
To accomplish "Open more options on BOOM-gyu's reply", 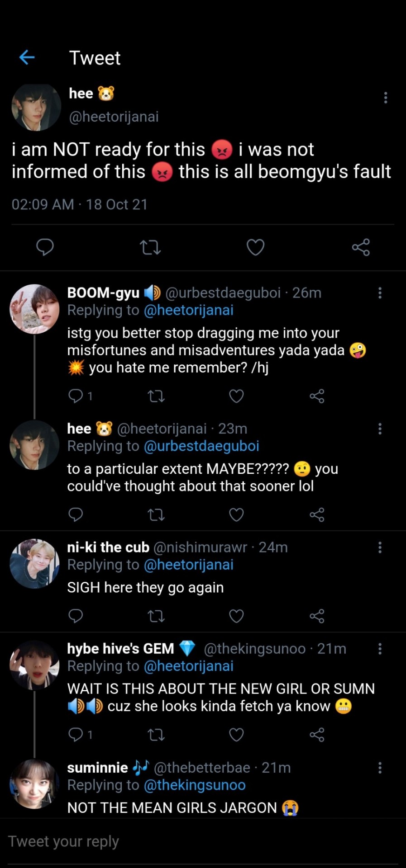I will click(x=380, y=293).
